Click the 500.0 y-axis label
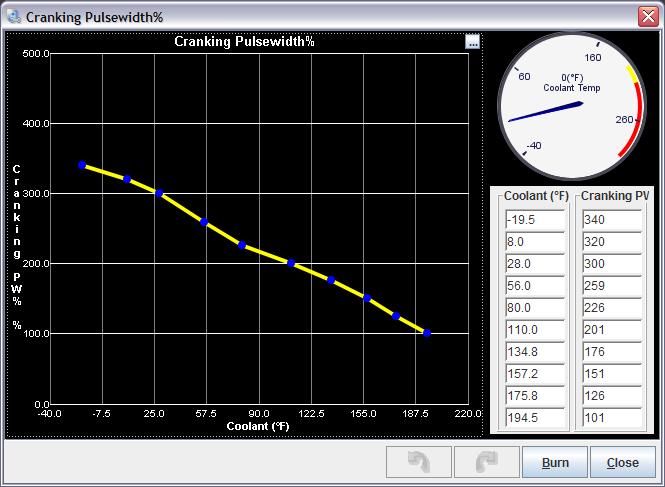Screen dimensions: 665x487 click(x=36, y=53)
